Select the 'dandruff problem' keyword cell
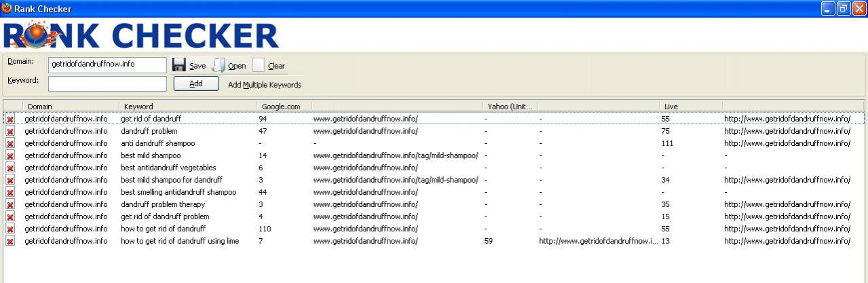Viewport: 868px width, 283px height. pos(149,131)
